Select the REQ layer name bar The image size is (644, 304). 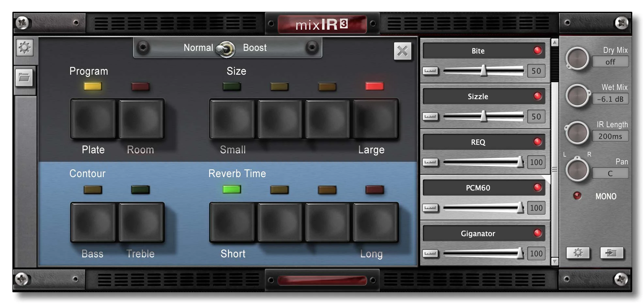(484, 142)
